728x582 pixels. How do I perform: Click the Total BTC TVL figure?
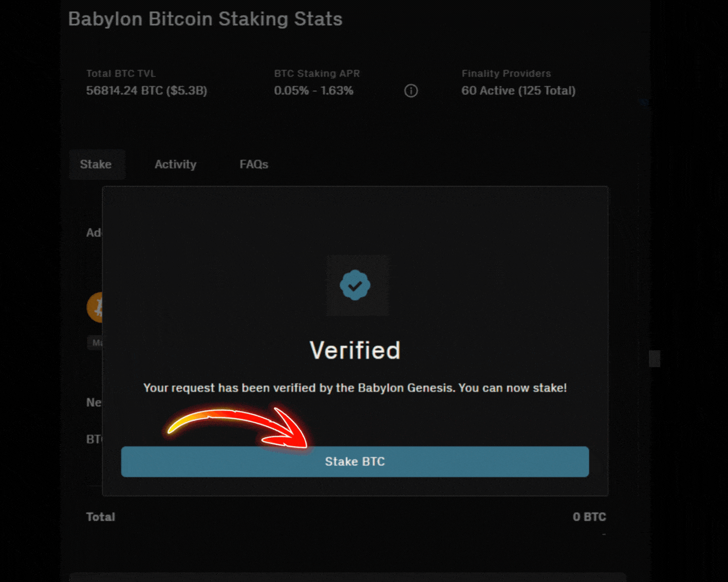pyautogui.click(x=146, y=90)
